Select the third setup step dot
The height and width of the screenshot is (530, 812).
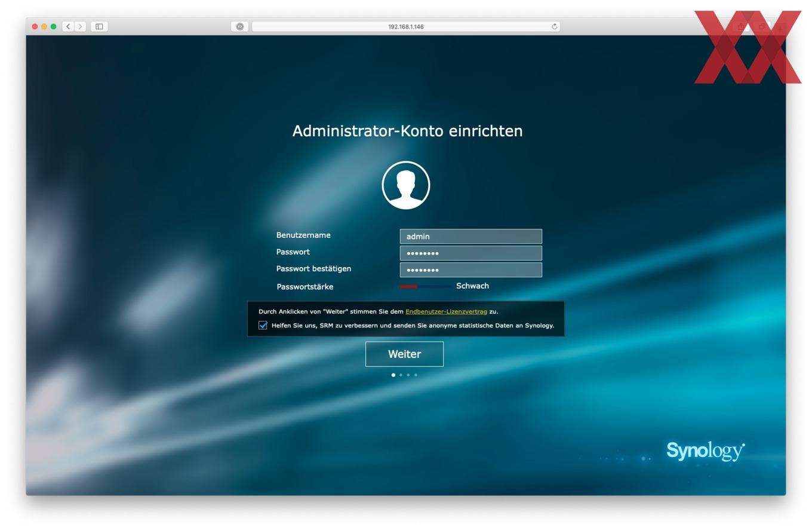408,375
